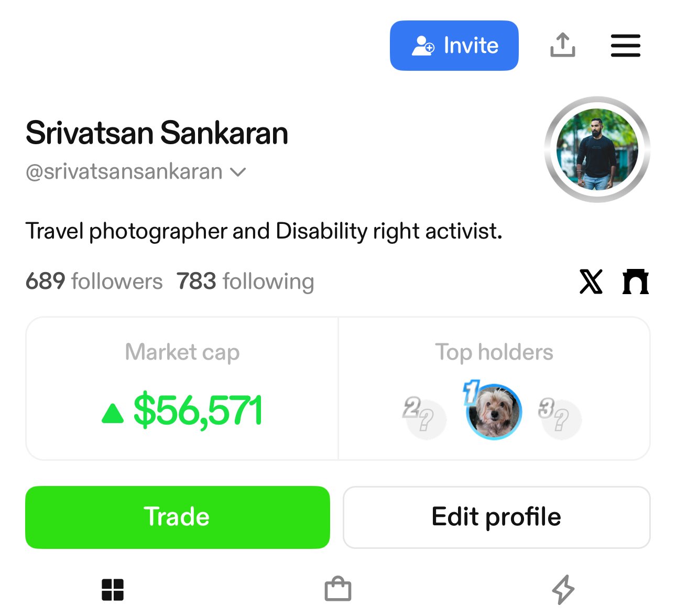Open the hamburger menu
Screen dimensions: 676x616
point(625,46)
